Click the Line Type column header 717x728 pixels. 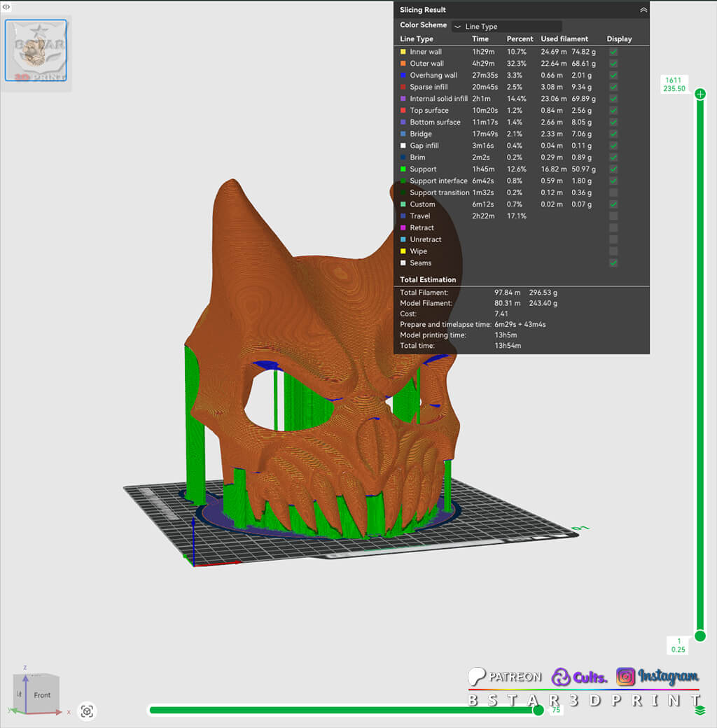[x=417, y=39]
